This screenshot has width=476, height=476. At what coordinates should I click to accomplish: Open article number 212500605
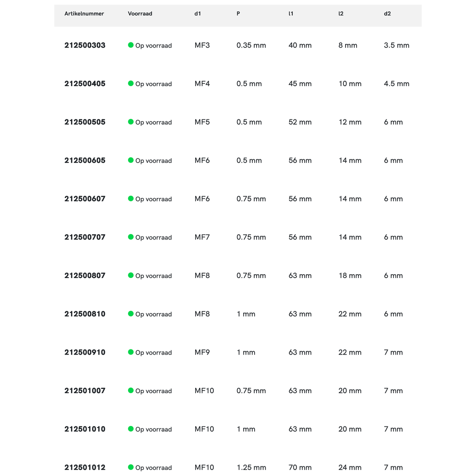click(85, 160)
